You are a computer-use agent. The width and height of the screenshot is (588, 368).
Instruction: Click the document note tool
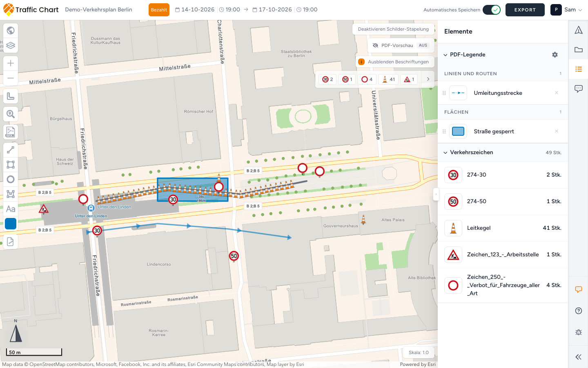coord(11,242)
